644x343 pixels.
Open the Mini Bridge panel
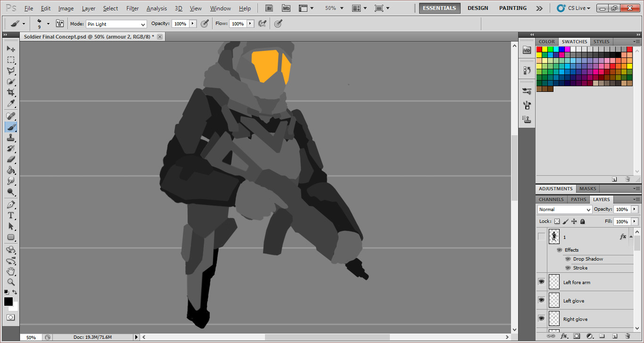(x=527, y=50)
